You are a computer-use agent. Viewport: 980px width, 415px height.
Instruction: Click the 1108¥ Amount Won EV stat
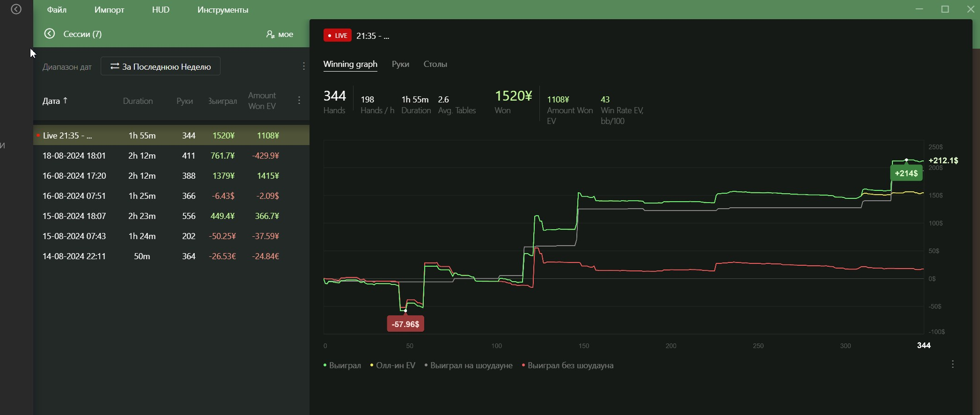point(569,110)
